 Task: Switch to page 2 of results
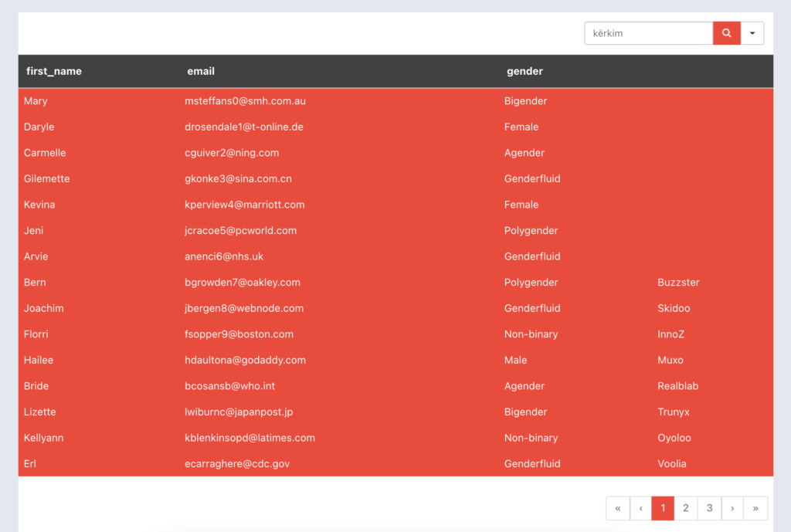click(x=686, y=508)
